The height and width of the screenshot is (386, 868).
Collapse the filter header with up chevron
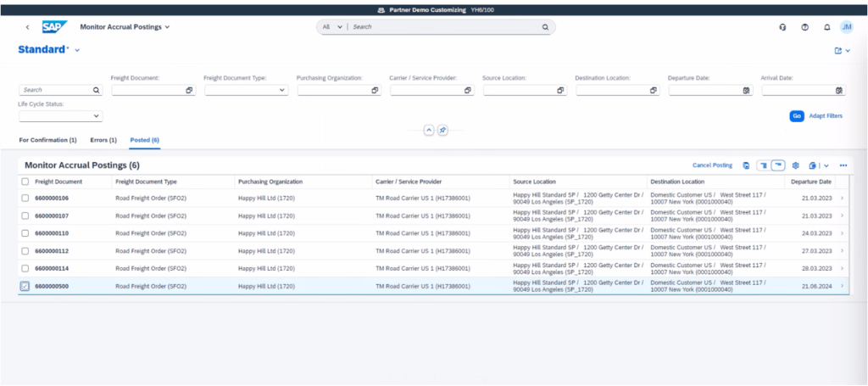(x=428, y=130)
